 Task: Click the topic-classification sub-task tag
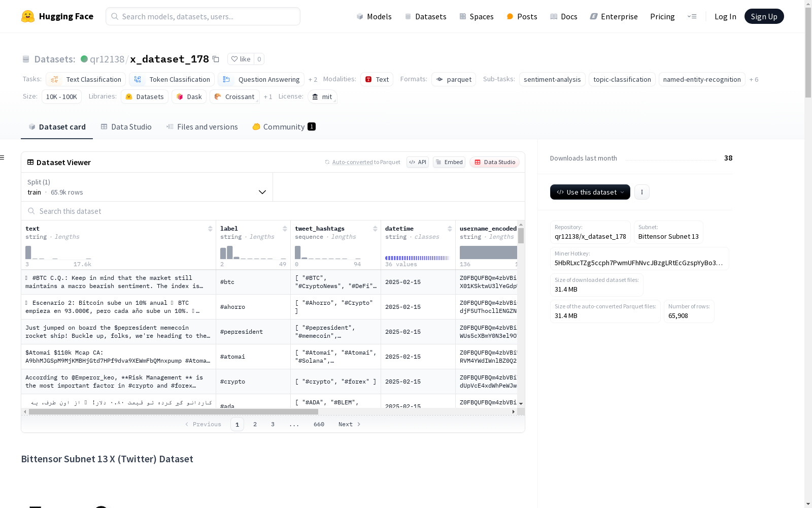click(622, 79)
